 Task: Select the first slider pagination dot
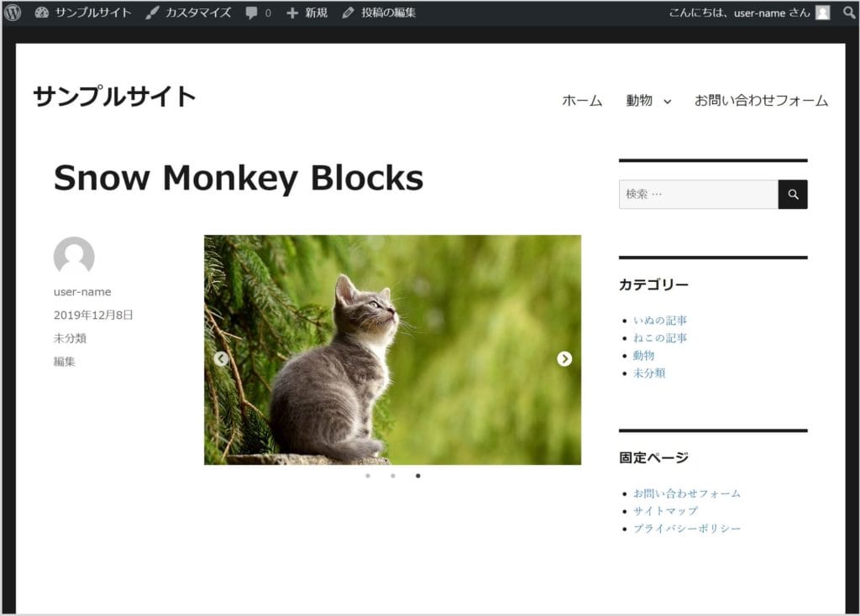coord(368,476)
